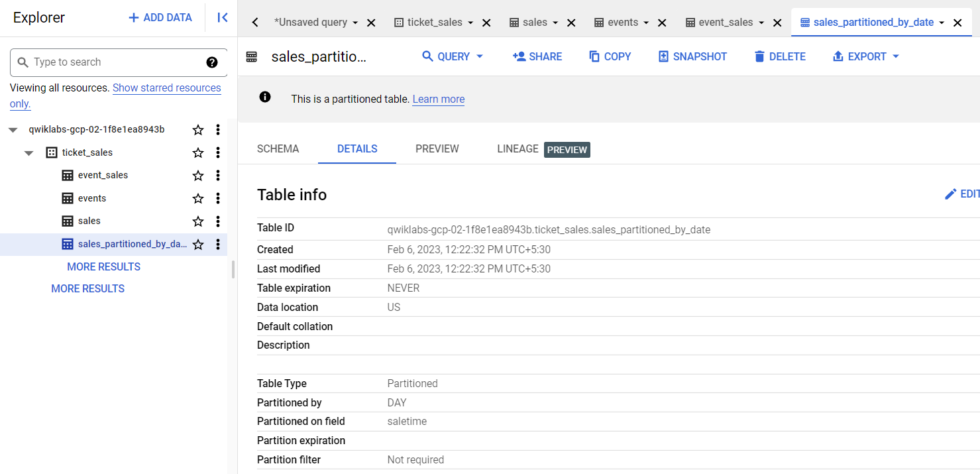Star the qwiklabs-gcp-02-1f8e1ea8943b project

click(x=197, y=130)
